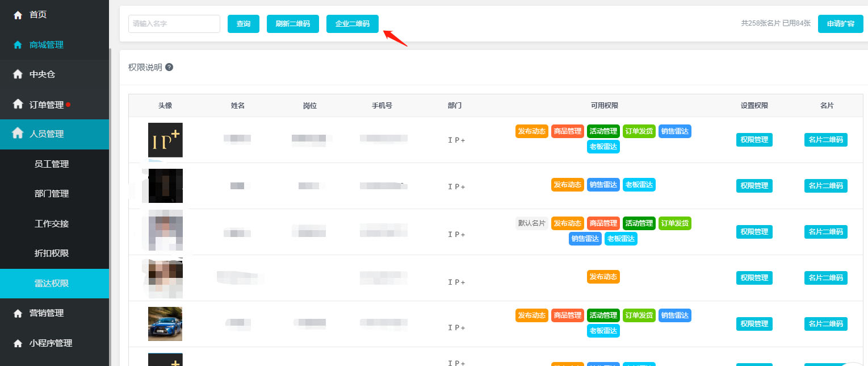Click the 刷新二维码 button
Screen dimensions: 868x366
click(x=292, y=24)
